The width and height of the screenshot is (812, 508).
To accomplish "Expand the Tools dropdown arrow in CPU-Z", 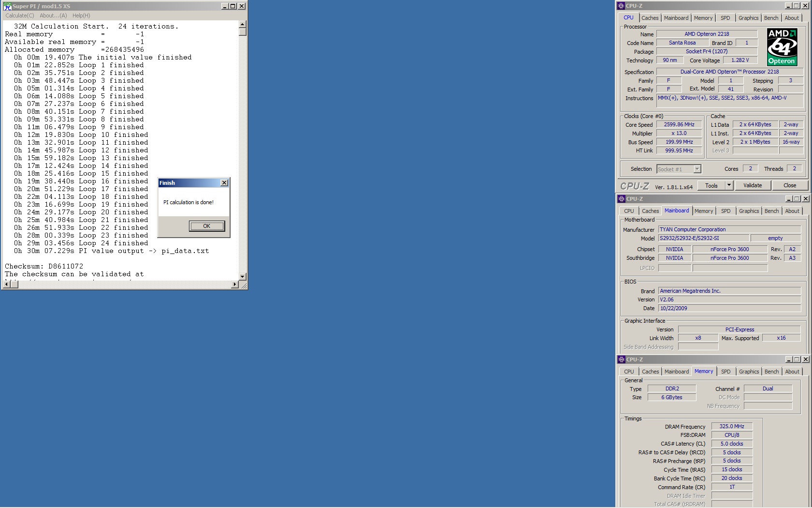I will [x=729, y=185].
